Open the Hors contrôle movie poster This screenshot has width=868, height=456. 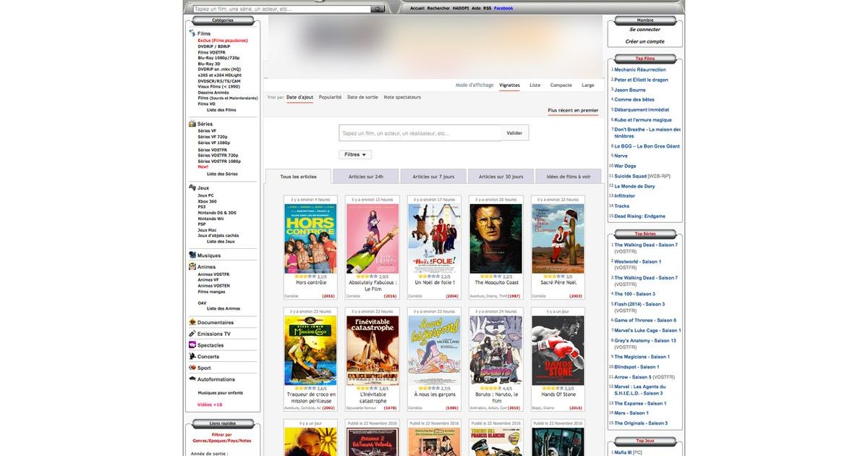(x=310, y=238)
